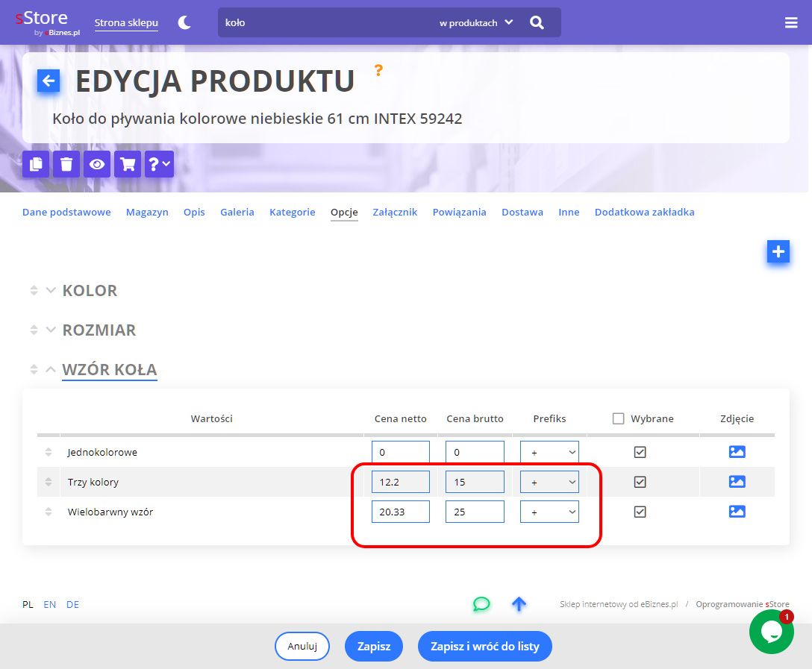Switch to Dane podstawowe tab
This screenshot has width=812, height=669.
[66, 212]
